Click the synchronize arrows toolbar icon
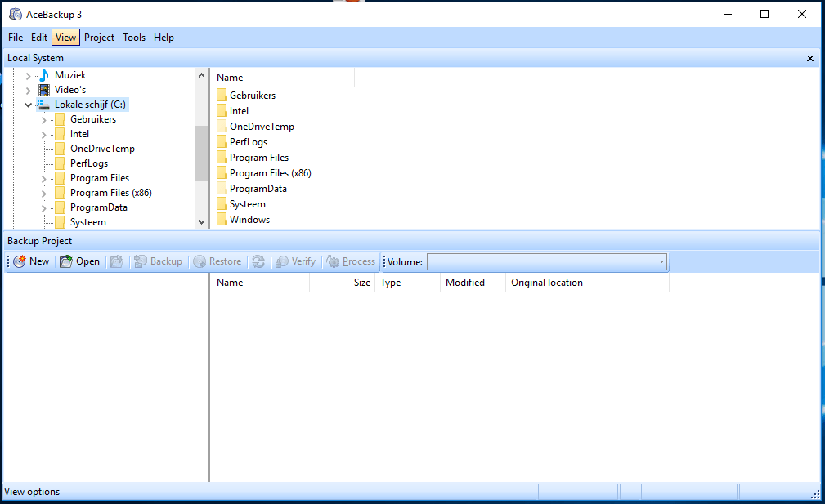The width and height of the screenshot is (825, 504). [258, 261]
